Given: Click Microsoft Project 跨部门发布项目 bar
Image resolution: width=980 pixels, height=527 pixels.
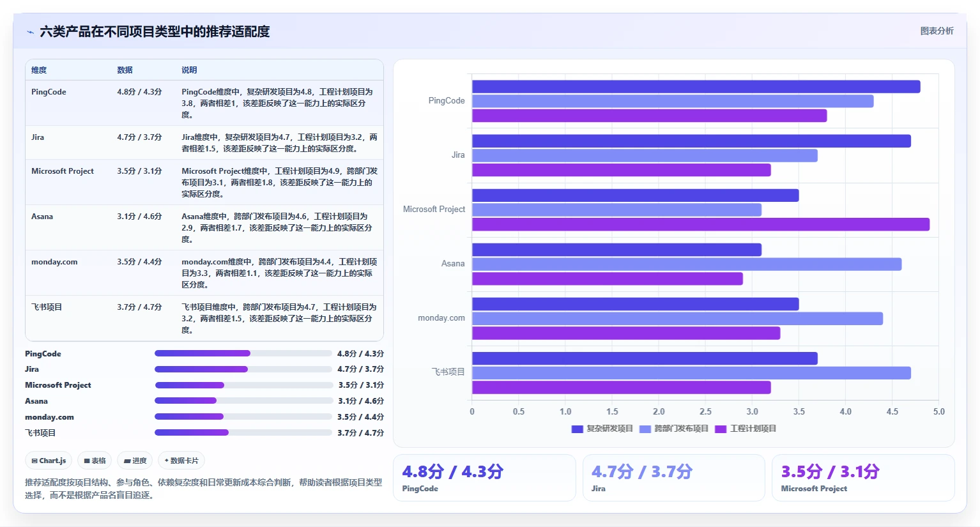Looking at the screenshot, I should 616,210.
